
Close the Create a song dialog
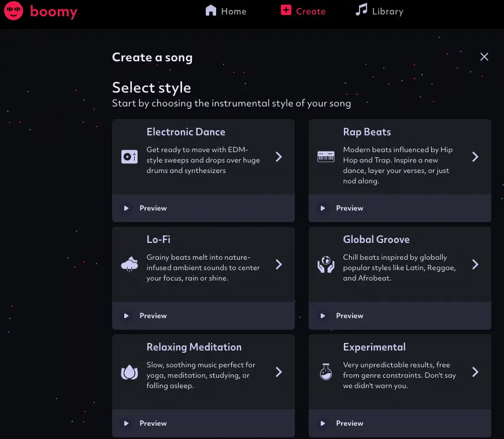(484, 57)
